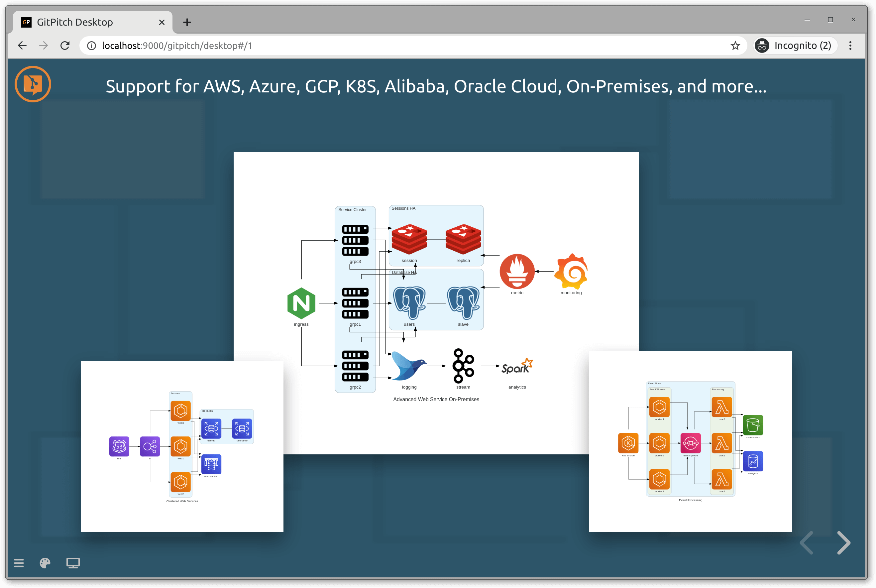Click 'Clustered Web Services' caption
Screen dimensions: 876x588
click(182, 501)
